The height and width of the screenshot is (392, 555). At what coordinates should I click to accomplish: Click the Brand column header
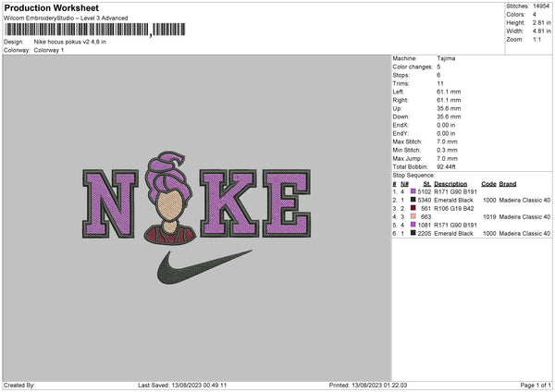508,184
